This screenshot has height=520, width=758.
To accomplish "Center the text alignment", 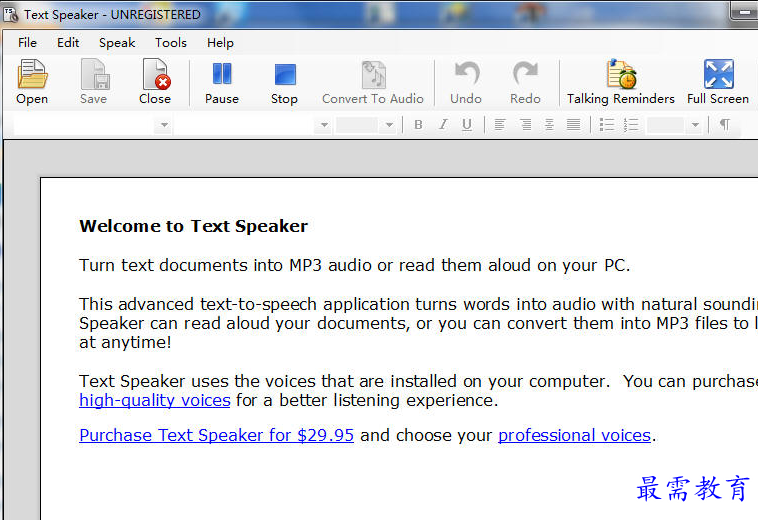I will (x=549, y=125).
